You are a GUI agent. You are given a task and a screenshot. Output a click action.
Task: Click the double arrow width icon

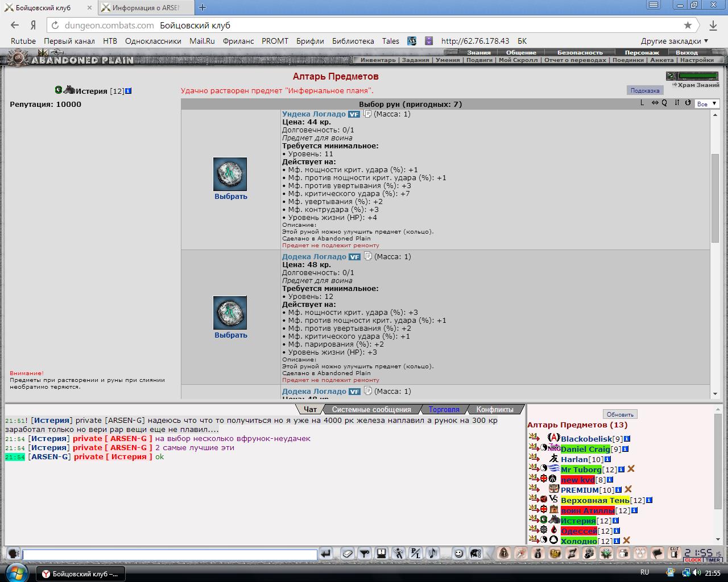655,103
